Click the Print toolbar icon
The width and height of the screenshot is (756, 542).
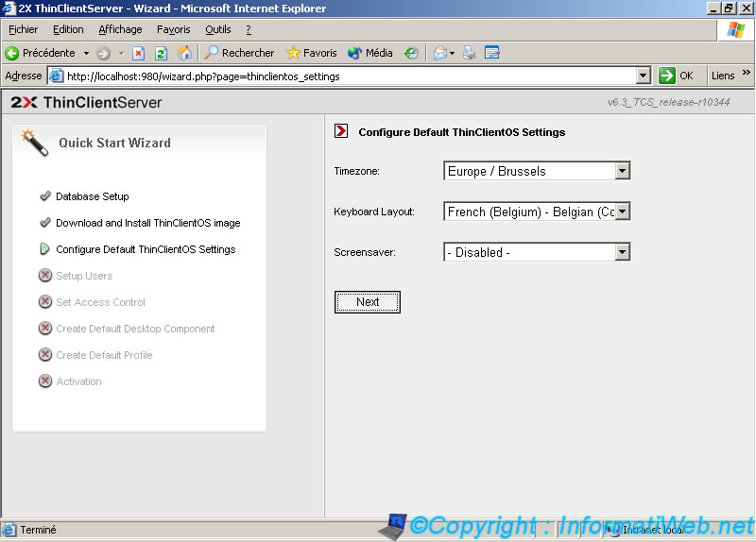coord(469,53)
